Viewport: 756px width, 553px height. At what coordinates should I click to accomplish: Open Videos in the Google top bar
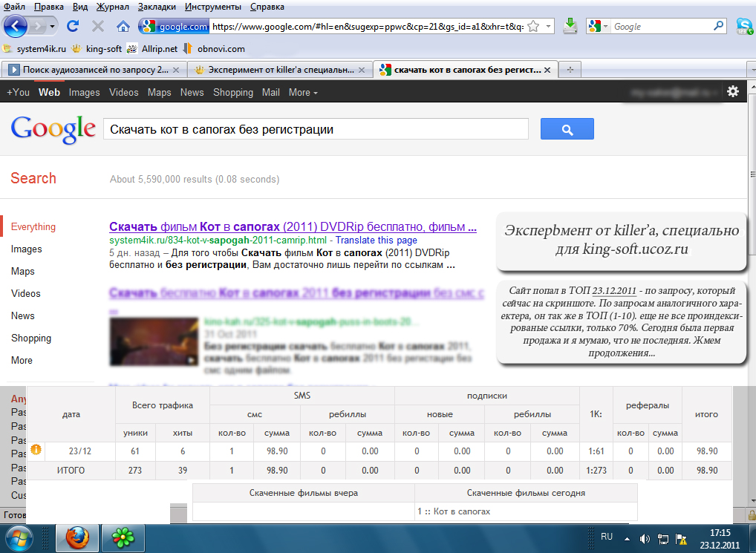coord(123,92)
